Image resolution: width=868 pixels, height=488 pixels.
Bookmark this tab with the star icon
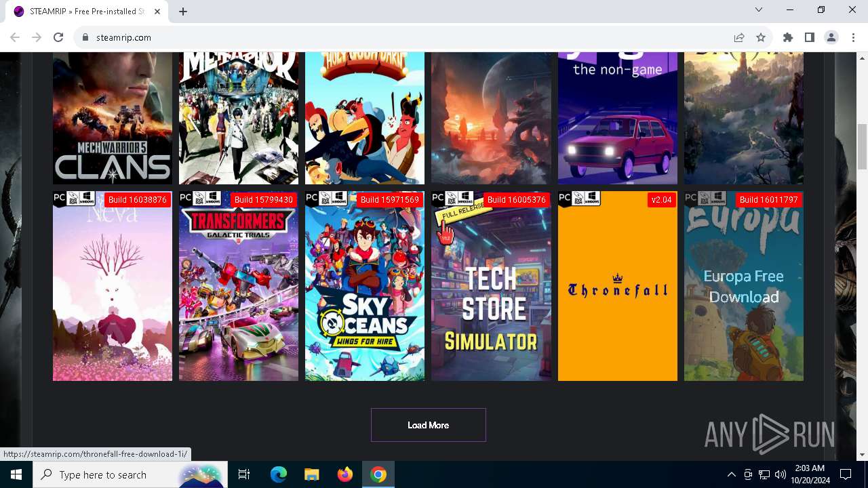[761, 37]
